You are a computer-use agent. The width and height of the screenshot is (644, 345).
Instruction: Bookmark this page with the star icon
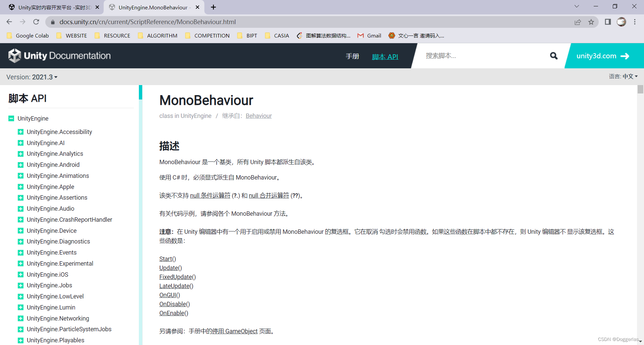pyautogui.click(x=591, y=22)
